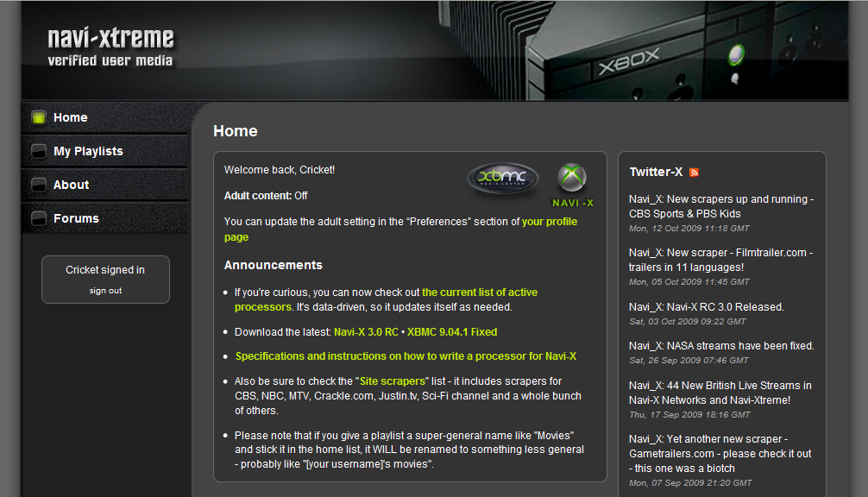Click timestamp 'Mon, 07 Sep 2009 21:20 GMT'

(690, 483)
